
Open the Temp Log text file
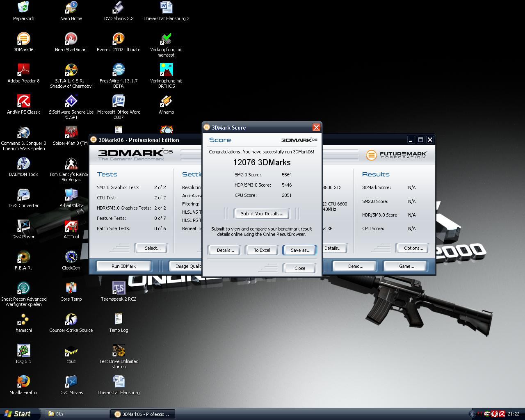coord(119,319)
